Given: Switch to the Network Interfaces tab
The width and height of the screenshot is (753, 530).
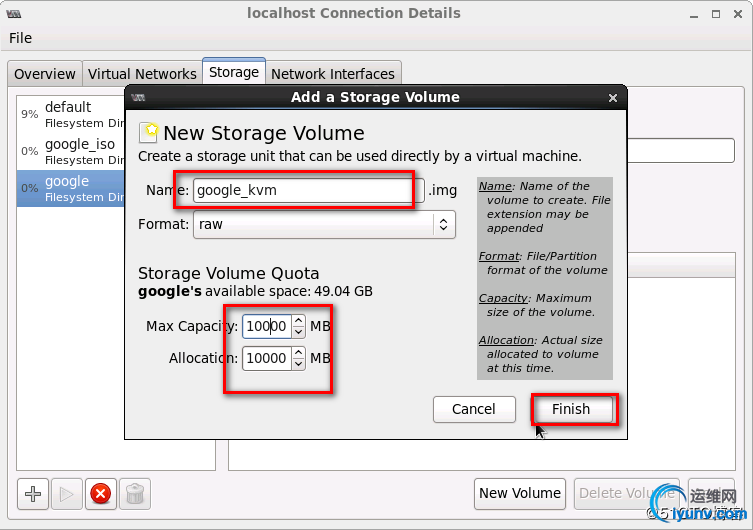Looking at the screenshot, I should (333, 74).
